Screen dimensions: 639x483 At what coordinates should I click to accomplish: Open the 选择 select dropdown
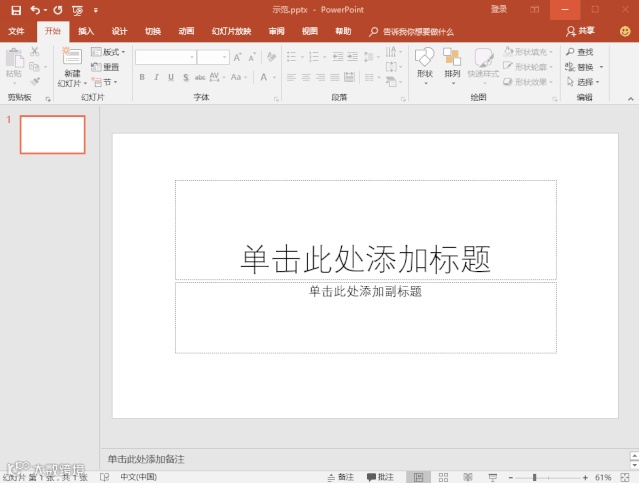pyautogui.click(x=583, y=82)
